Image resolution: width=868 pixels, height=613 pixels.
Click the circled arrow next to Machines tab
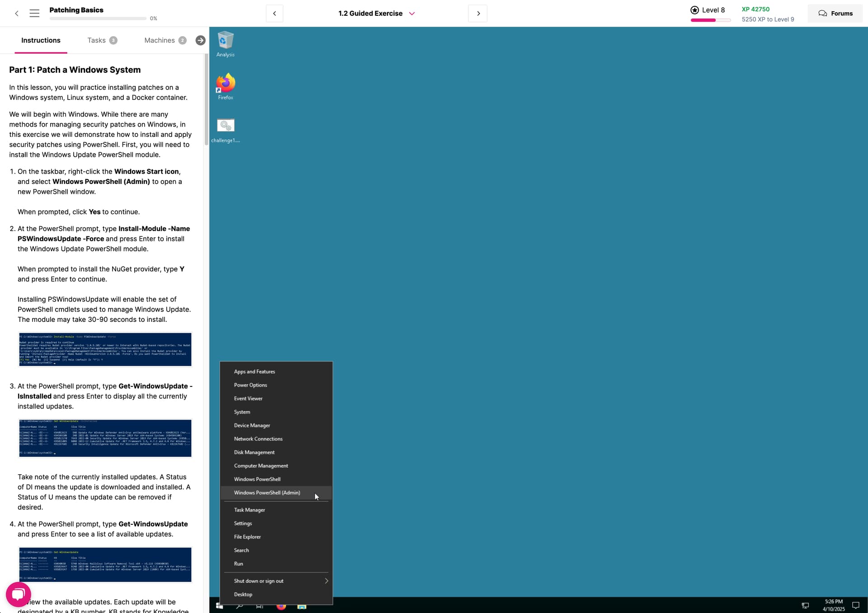pos(200,41)
